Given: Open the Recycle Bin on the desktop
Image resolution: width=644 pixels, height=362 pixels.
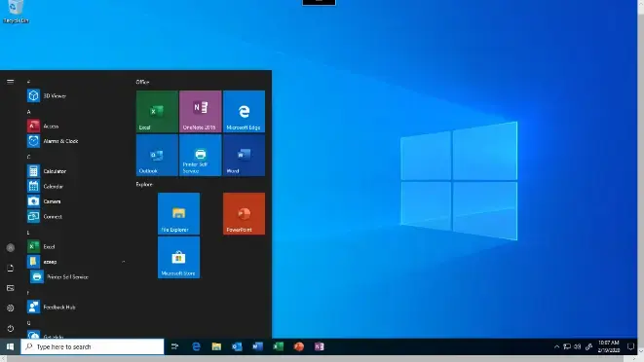Looking at the screenshot, I should [16, 12].
